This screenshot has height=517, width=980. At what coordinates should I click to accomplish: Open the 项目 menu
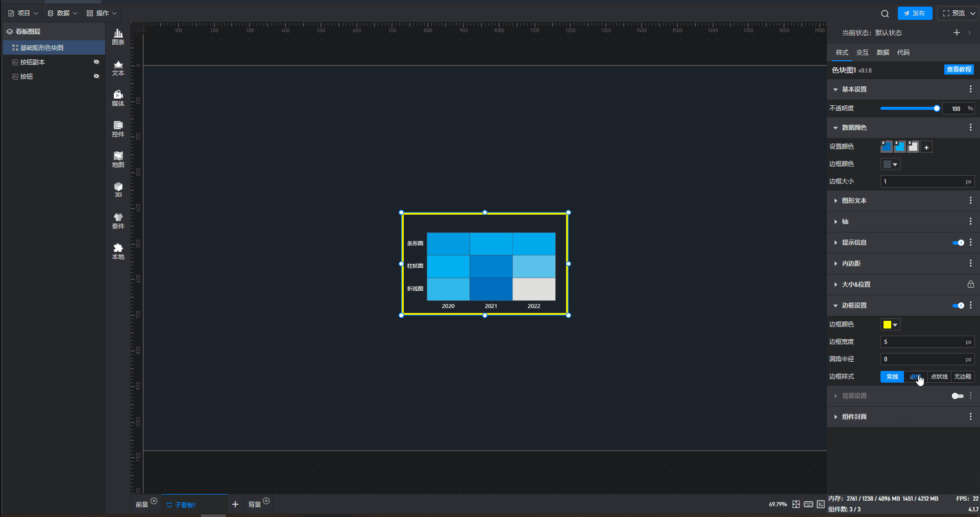click(23, 13)
